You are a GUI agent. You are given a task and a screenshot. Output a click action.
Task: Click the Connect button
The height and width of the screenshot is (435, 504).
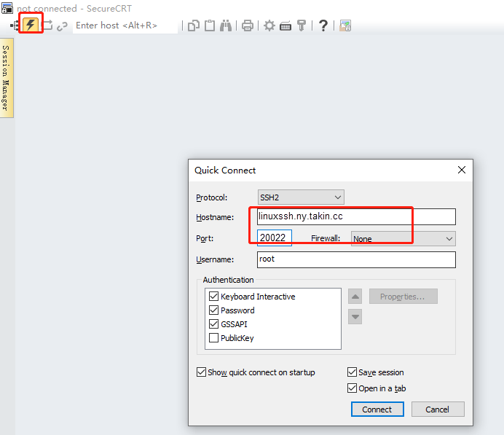(x=377, y=409)
